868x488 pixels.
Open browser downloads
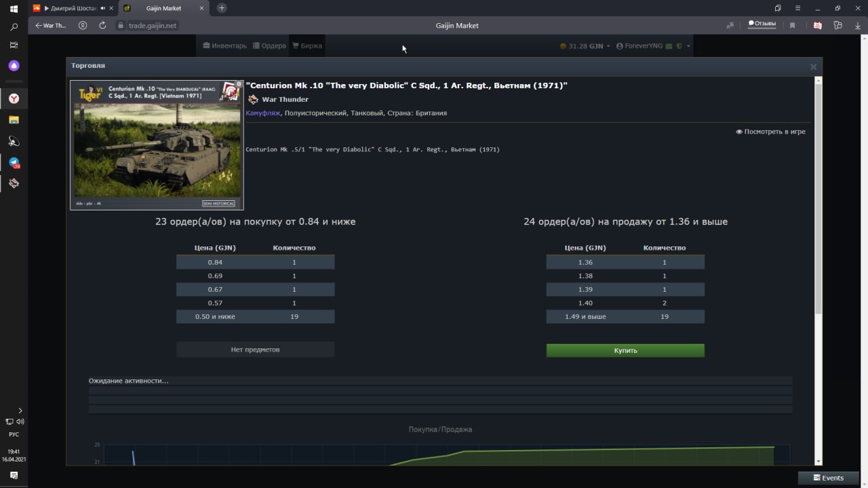click(x=858, y=25)
